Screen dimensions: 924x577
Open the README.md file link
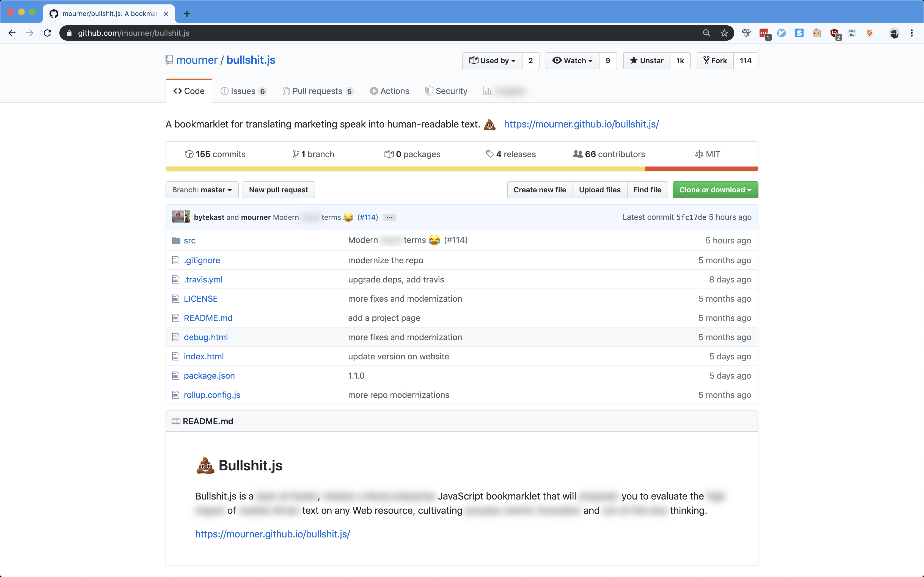(207, 318)
